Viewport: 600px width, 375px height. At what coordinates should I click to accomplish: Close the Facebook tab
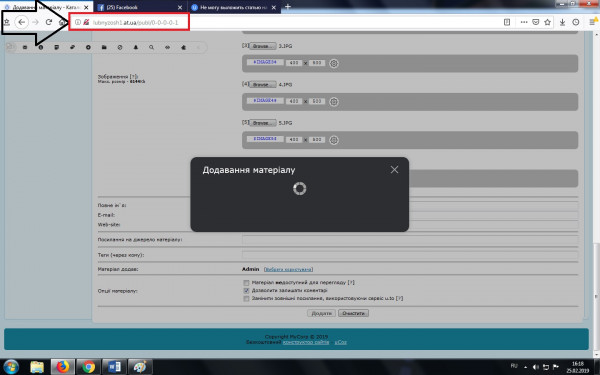[180, 7]
